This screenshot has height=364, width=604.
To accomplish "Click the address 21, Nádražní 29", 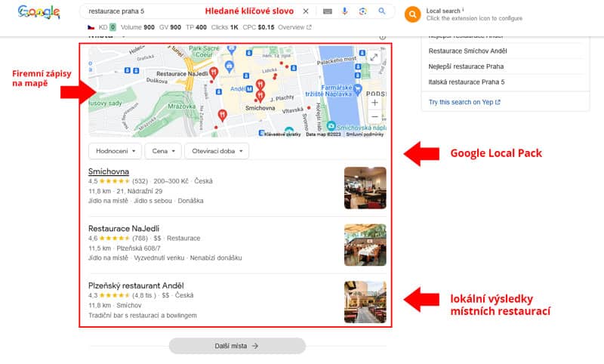I will coord(140,191).
